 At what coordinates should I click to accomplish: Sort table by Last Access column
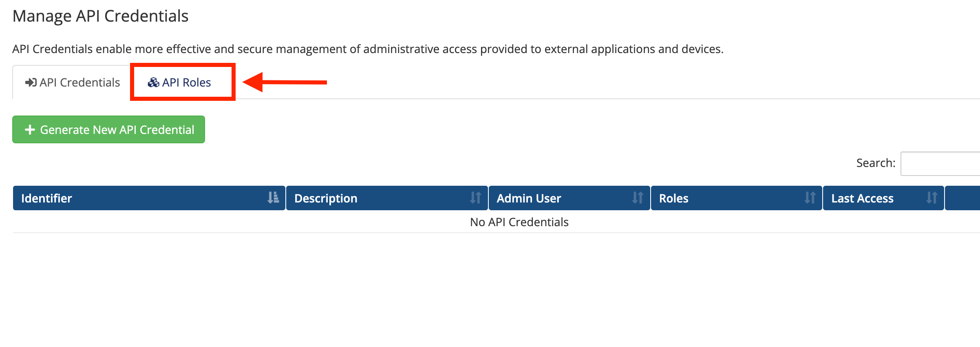pyautogui.click(x=883, y=198)
